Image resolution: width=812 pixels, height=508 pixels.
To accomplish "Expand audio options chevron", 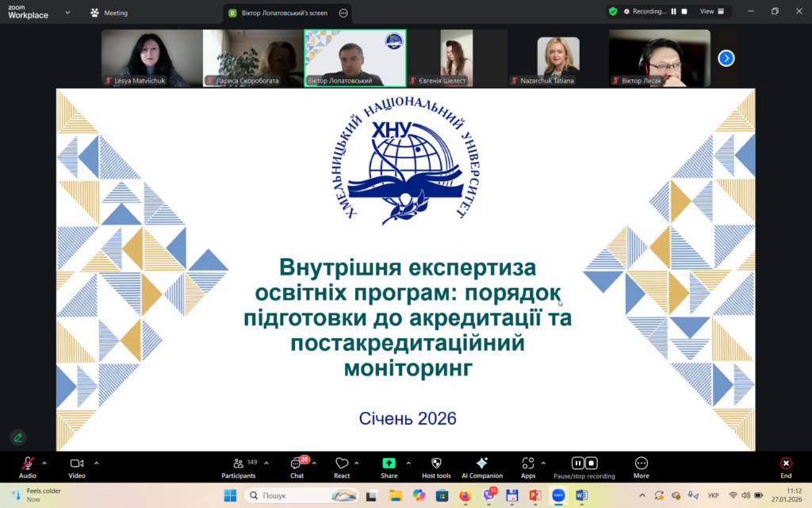I will (44, 462).
